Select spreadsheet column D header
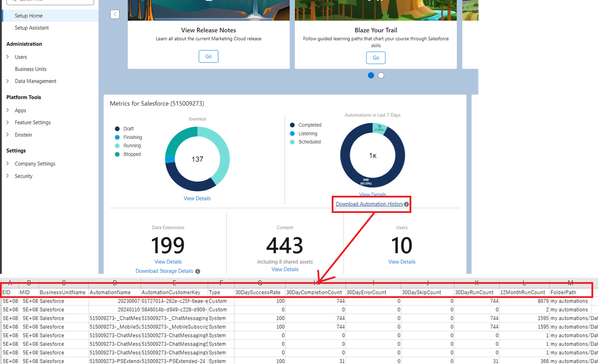 [x=115, y=283]
